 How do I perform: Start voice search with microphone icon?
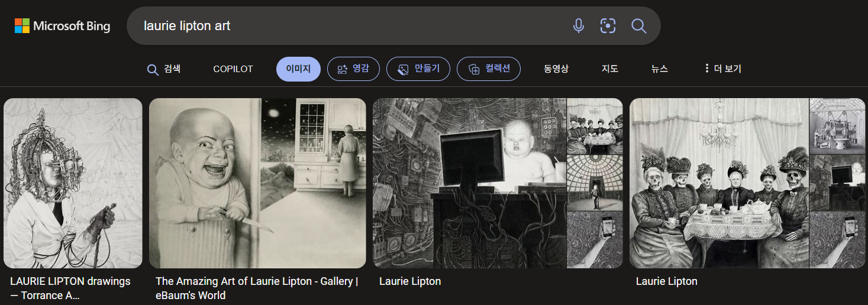[579, 25]
